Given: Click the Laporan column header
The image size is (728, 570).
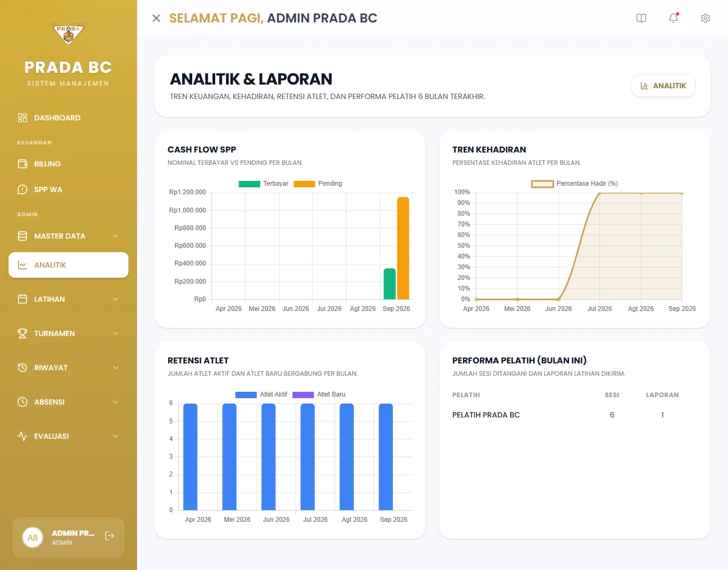Looking at the screenshot, I should click(662, 395).
